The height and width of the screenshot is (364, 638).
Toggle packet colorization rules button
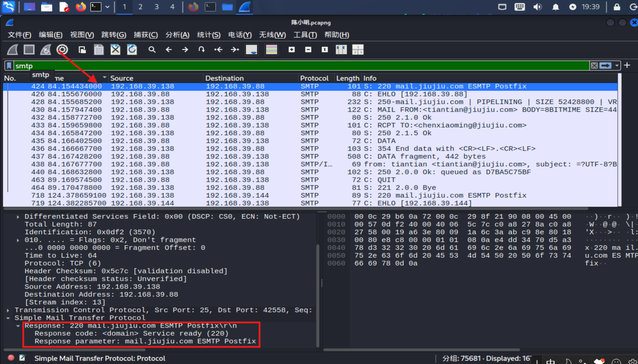click(271, 50)
